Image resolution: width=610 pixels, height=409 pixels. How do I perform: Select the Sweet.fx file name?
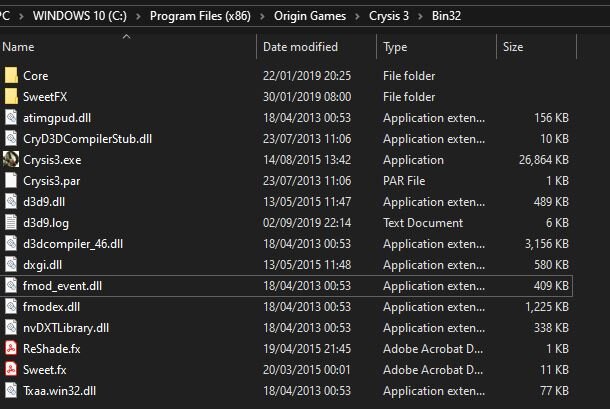[x=45, y=370]
